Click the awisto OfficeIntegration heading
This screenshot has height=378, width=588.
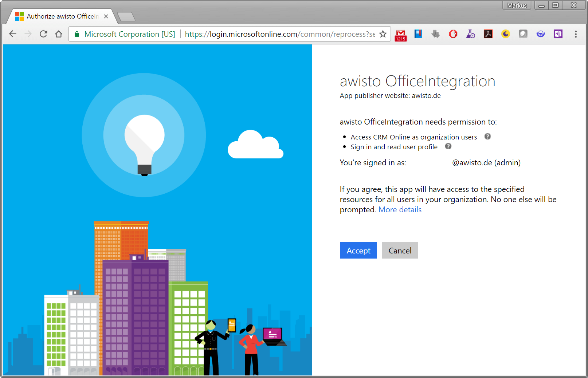pos(418,81)
